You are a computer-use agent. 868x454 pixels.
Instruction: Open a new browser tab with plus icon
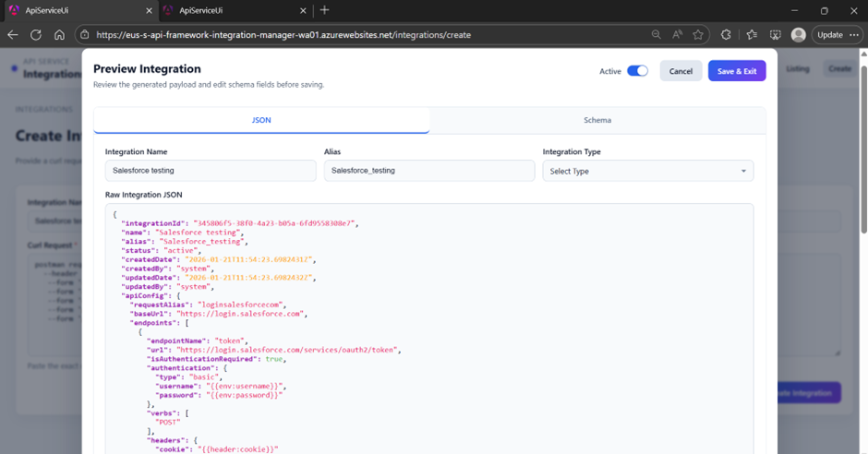(x=324, y=10)
